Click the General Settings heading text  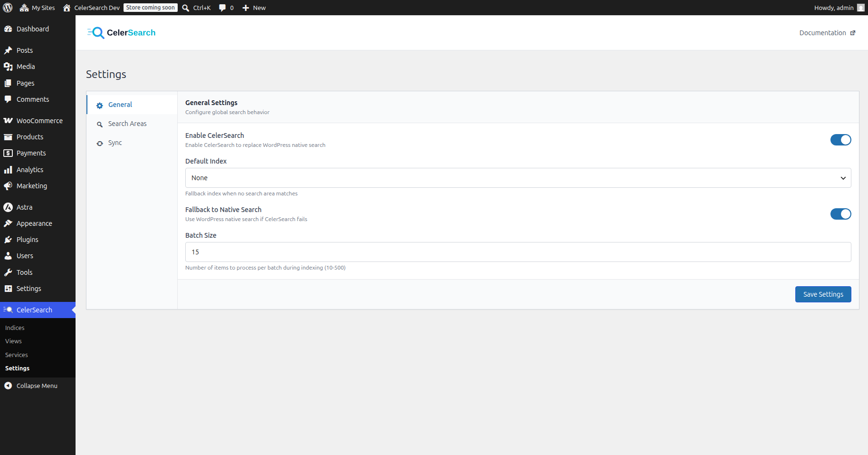pyautogui.click(x=211, y=103)
